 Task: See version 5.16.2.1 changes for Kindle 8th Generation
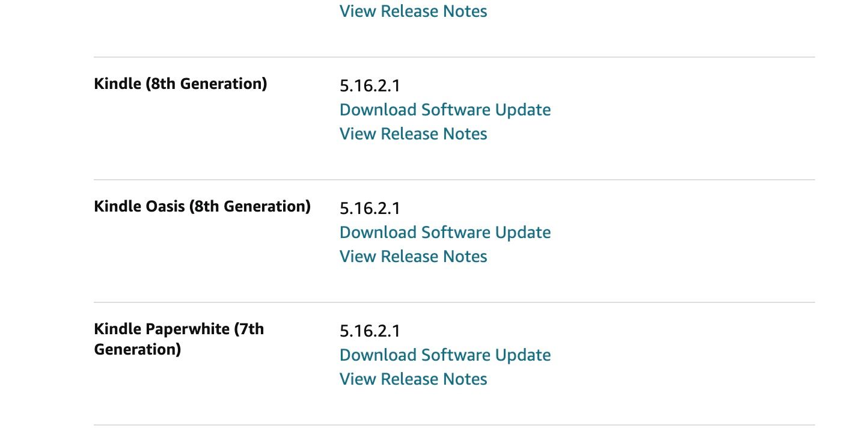coord(413,133)
